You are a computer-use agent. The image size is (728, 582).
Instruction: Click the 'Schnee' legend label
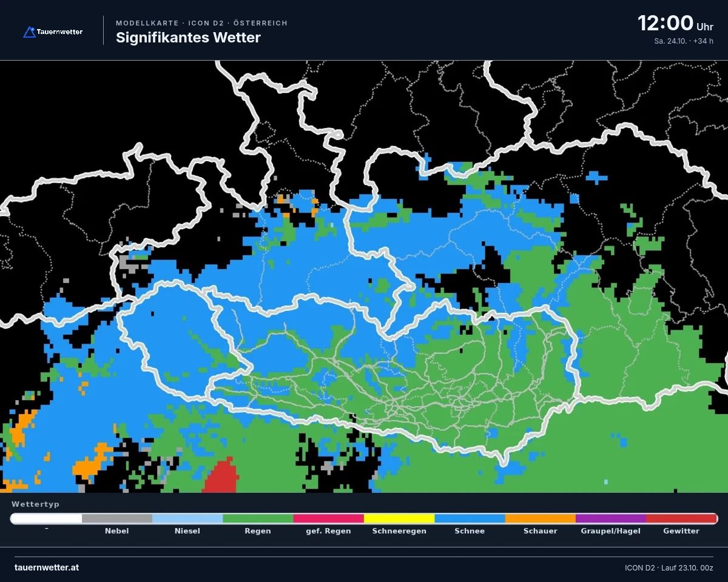pos(470,531)
